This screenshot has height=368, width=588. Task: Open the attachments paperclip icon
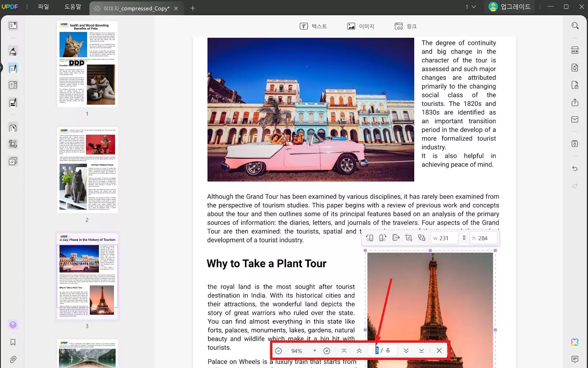tap(13, 359)
